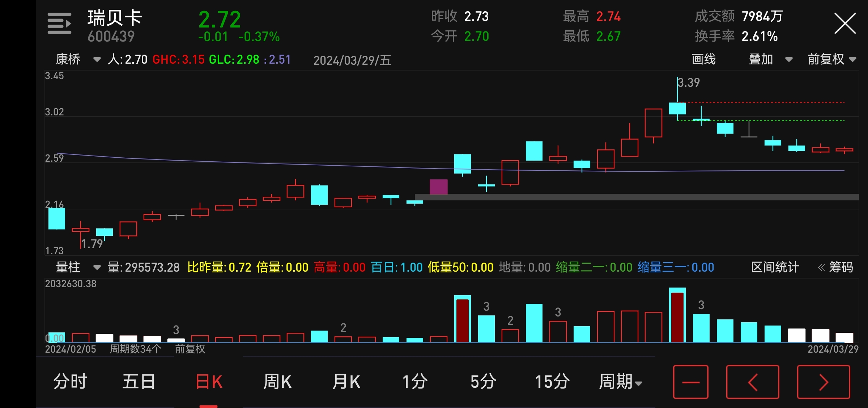Tap the 前复权 label below the volume chart

click(x=190, y=349)
